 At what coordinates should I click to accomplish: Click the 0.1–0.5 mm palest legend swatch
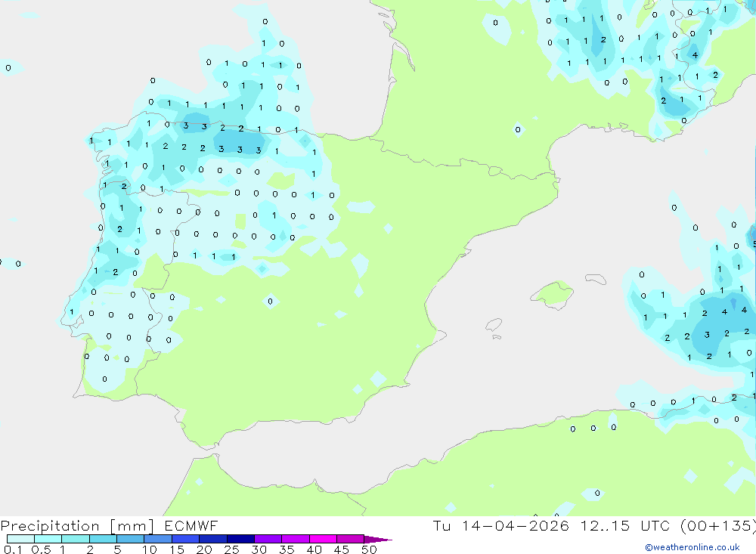point(20,539)
